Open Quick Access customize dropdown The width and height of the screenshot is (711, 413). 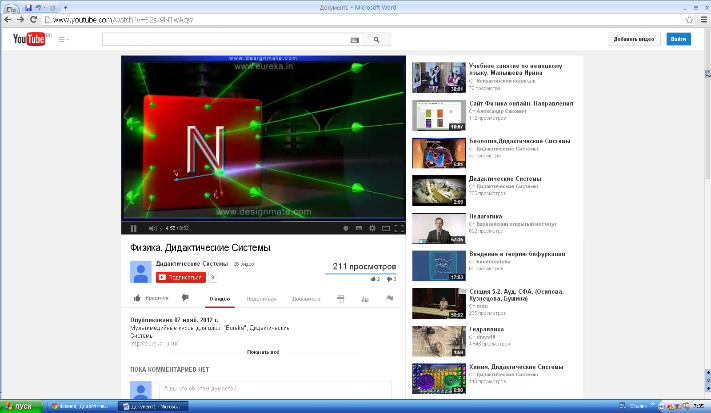65,8
